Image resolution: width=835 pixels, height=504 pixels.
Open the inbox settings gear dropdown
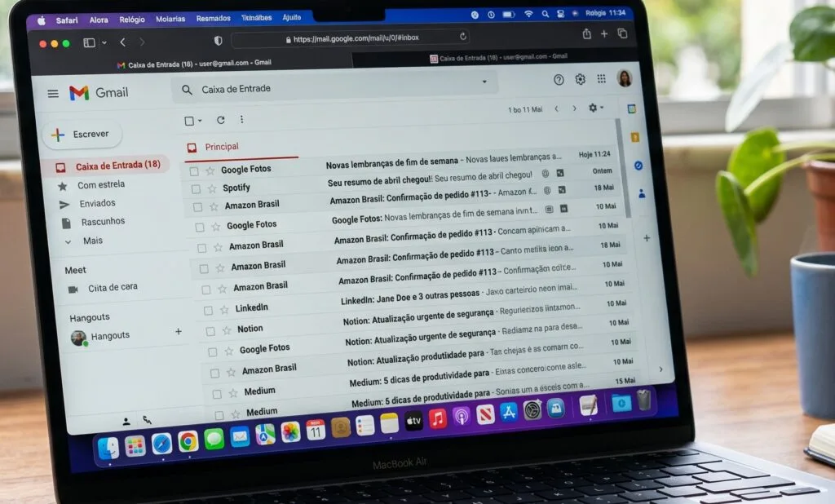point(596,108)
